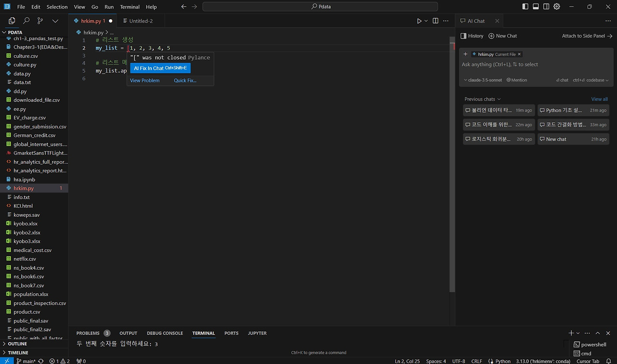The width and height of the screenshot is (617, 364).
Task: Click the main* git branch indicator
Action: point(26,361)
